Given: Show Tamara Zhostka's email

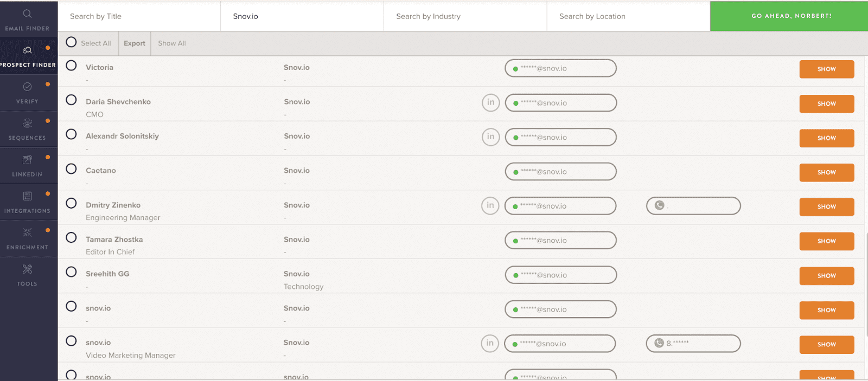Looking at the screenshot, I should [827, 241].
